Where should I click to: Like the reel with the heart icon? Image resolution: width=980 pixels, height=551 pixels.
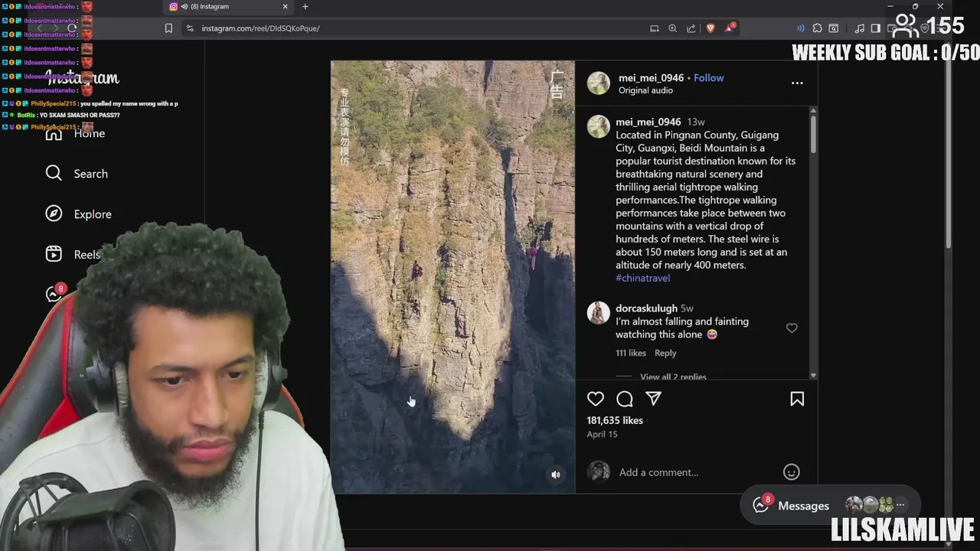tap(596, 399)
